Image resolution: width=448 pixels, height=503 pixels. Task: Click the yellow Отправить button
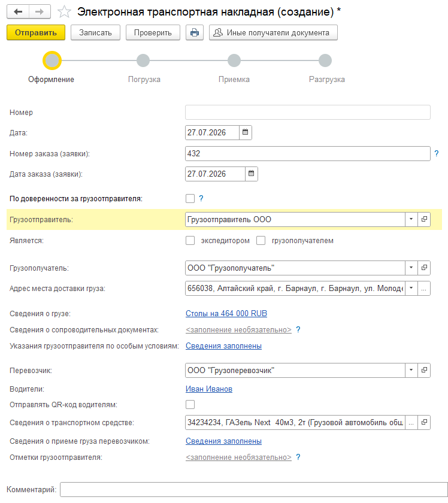36,33
